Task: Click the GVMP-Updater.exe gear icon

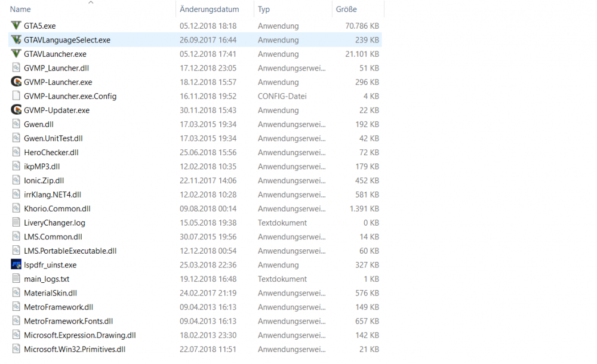Action: 15,110
